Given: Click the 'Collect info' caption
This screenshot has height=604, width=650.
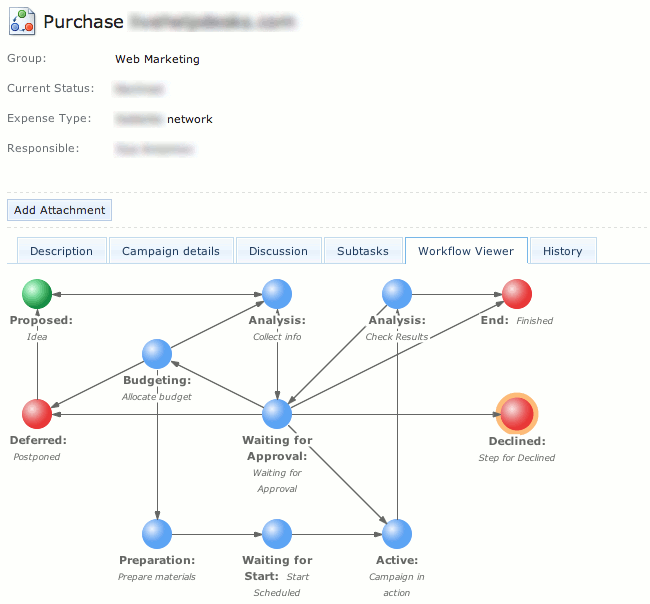Looking at the screenshot, I should pos(277,337).
